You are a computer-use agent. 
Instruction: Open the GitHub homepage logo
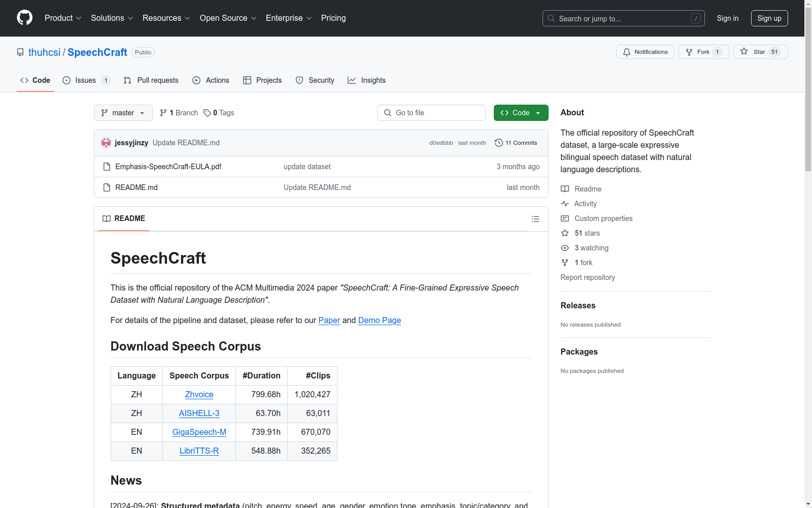(24, 18)
